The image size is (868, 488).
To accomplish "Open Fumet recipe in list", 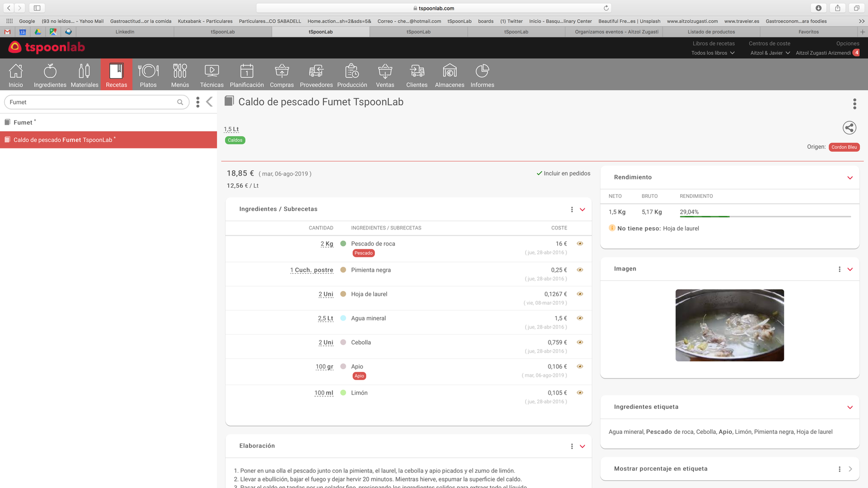I will 23,123.
